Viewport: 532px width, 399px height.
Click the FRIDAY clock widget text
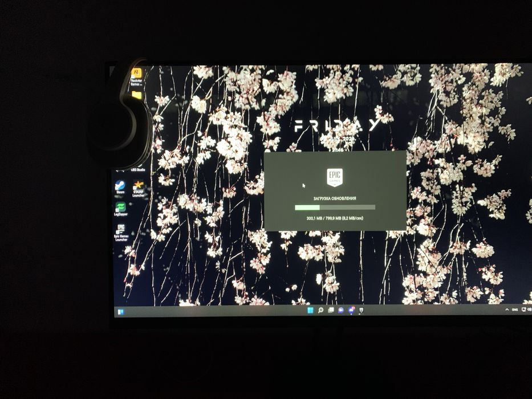[x=337, y=125]
